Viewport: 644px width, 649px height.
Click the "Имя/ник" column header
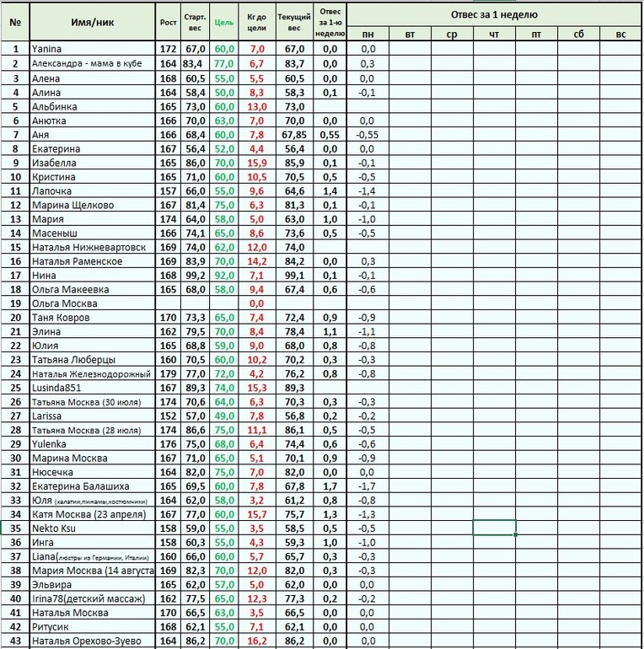tap(92, 23)
